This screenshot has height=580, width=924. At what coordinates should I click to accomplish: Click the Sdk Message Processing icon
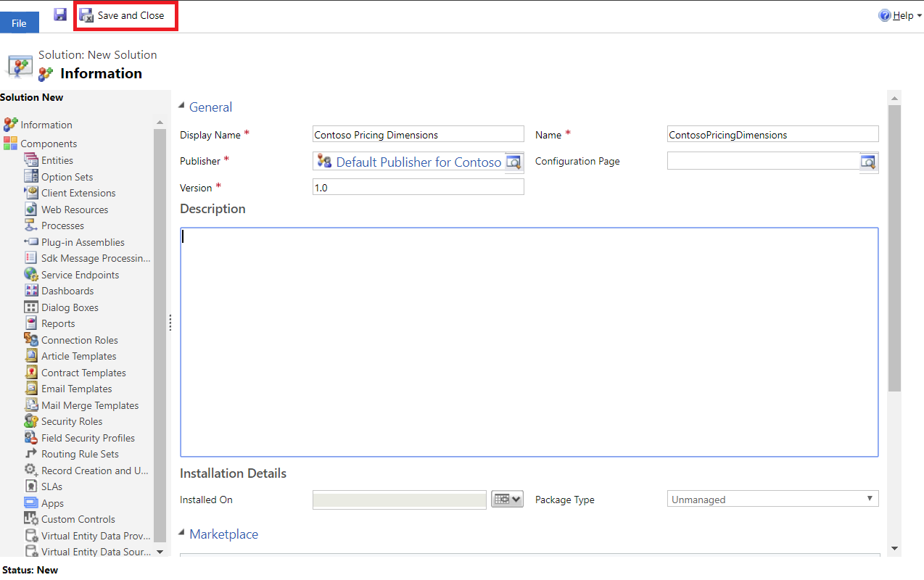click(31, 258)
